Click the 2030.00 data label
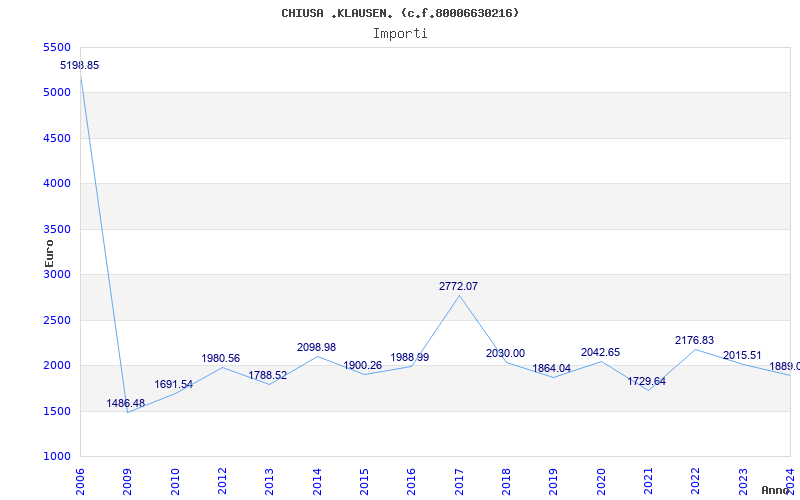Screen dimensions: 800x500 [x=505, y=353]
